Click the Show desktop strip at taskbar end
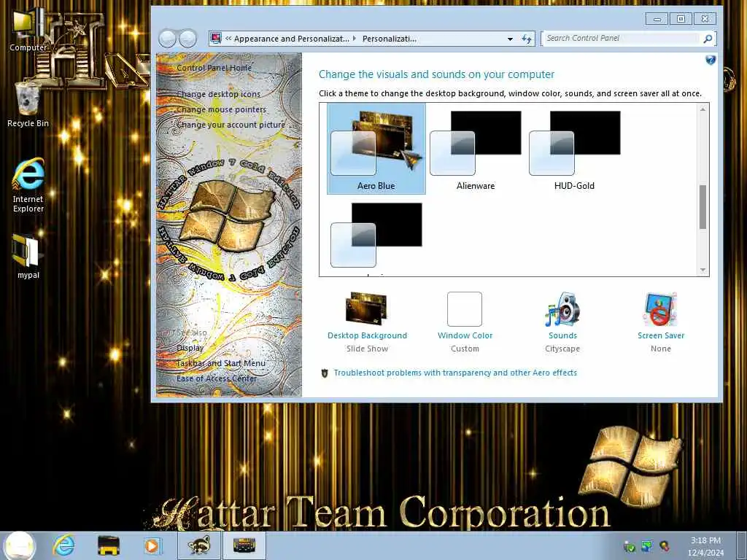The image size is (747, 560). 742,545
